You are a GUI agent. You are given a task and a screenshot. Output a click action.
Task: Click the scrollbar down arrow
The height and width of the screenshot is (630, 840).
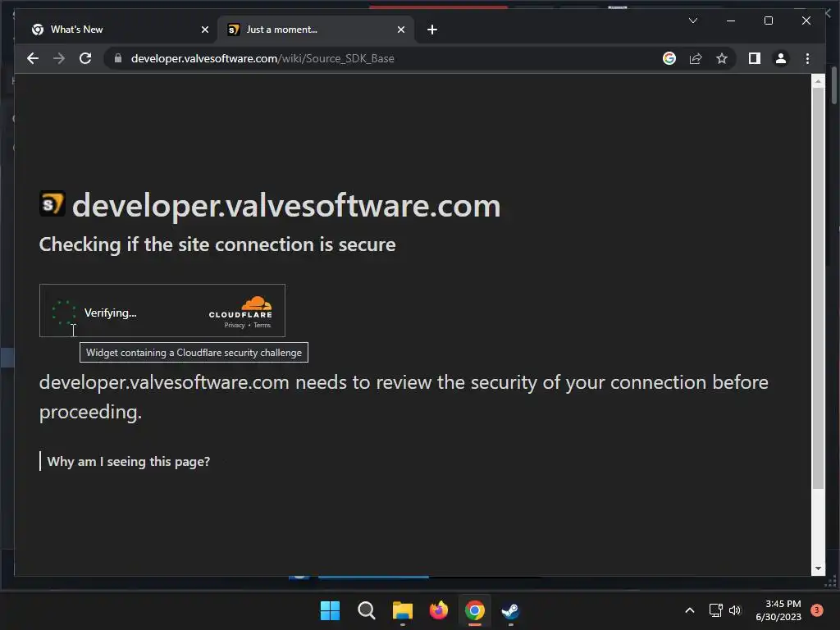pos(818,568)
